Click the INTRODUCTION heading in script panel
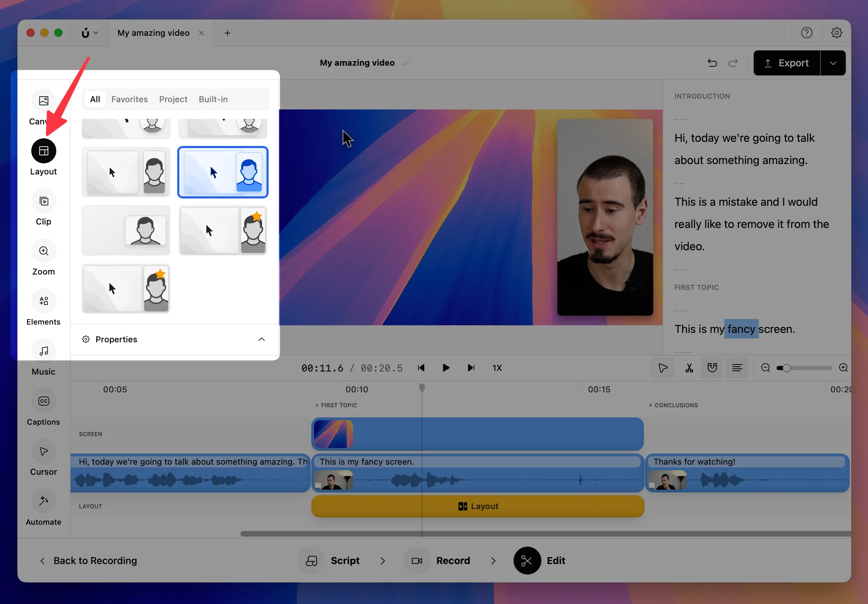868x604 pixels. tap(702, 96)
